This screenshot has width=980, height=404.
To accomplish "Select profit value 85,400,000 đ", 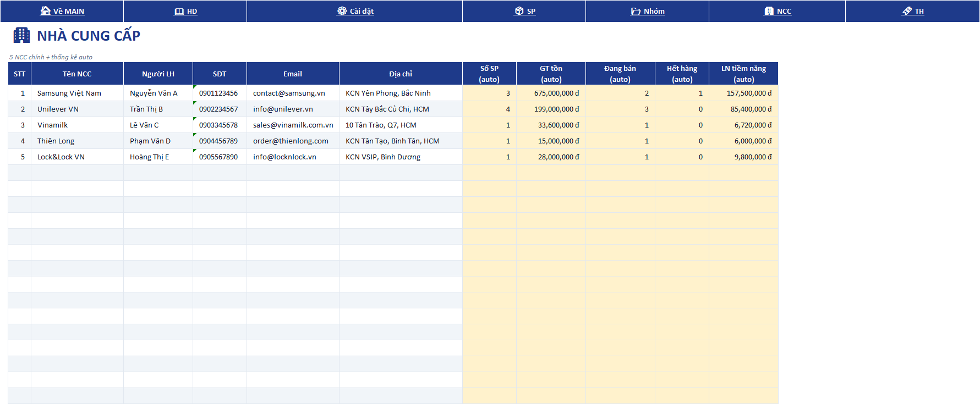I will coord(743,109).
